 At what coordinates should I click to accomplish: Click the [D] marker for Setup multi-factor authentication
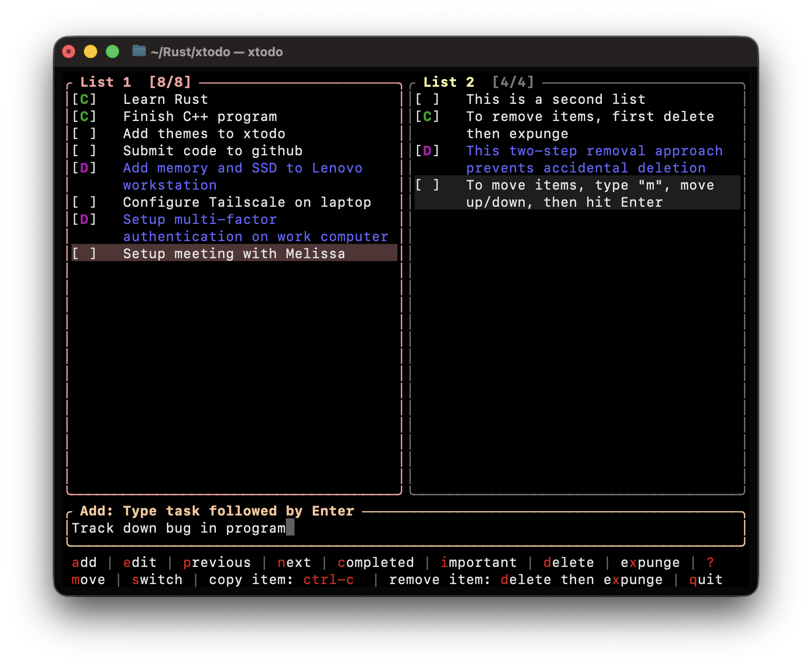pyautogui.click(x=84, y=219)
